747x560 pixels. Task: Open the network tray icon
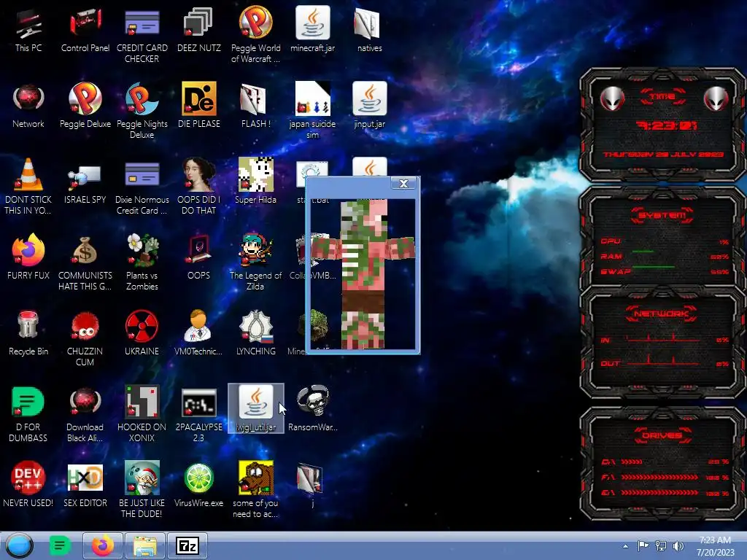(661, 545)
